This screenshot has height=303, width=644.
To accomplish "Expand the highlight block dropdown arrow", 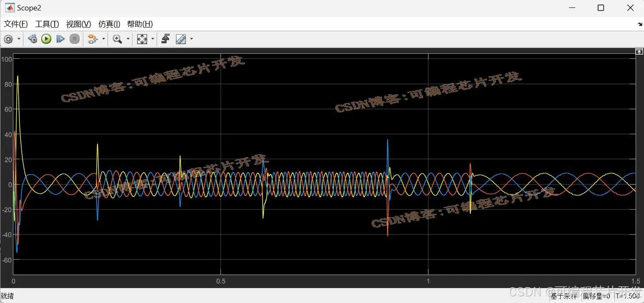I will (103, 39).
